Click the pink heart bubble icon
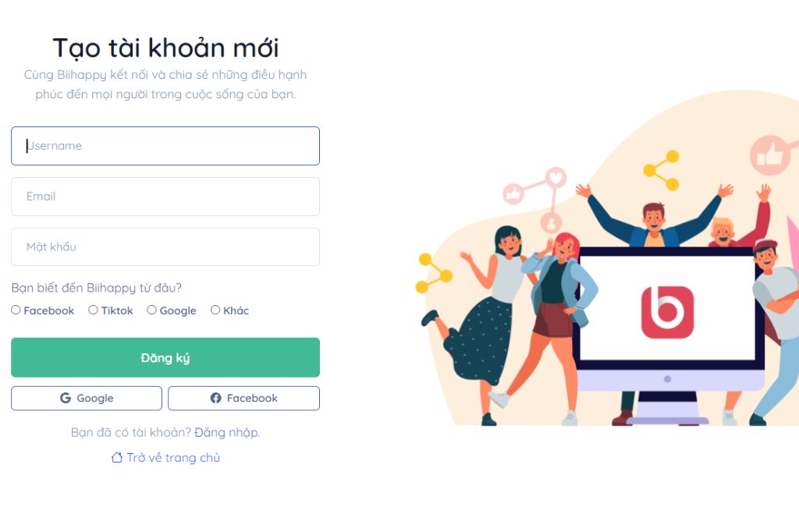The height and width of the screenshot is (532, 799). click(556, 178)
